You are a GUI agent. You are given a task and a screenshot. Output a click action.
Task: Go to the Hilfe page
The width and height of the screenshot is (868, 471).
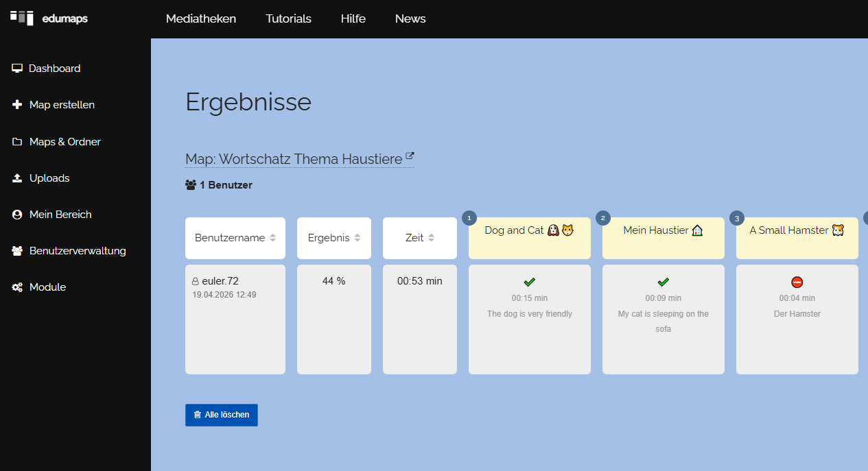coord(353,19)
